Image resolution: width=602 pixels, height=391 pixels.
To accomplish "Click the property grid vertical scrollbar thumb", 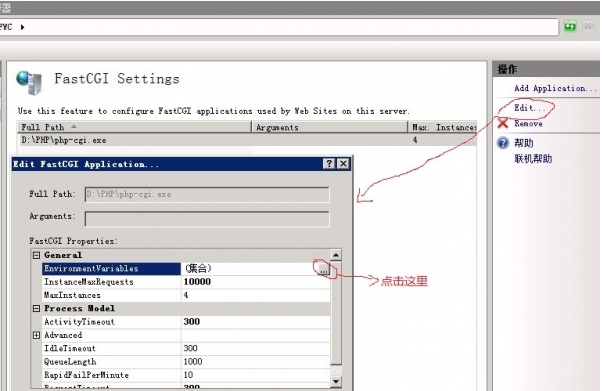I will pos(336,313).
